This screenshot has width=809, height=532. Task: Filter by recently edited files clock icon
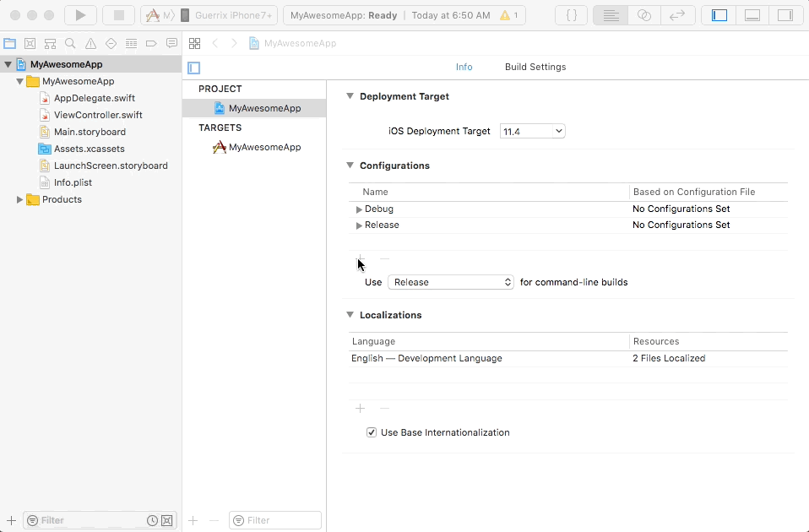[152, 521]
